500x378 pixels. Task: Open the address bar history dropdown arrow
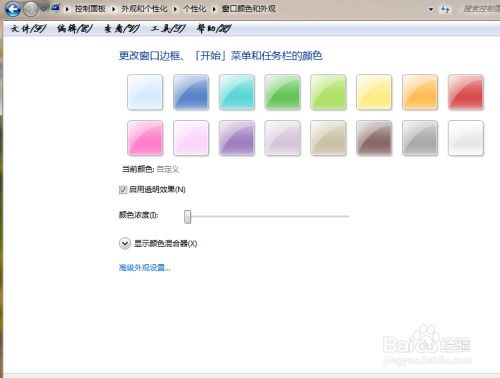click(431, 9)
